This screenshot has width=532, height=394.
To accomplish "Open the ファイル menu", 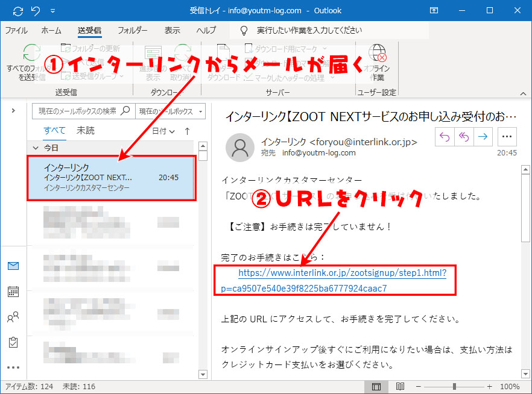I will [16, 31].
